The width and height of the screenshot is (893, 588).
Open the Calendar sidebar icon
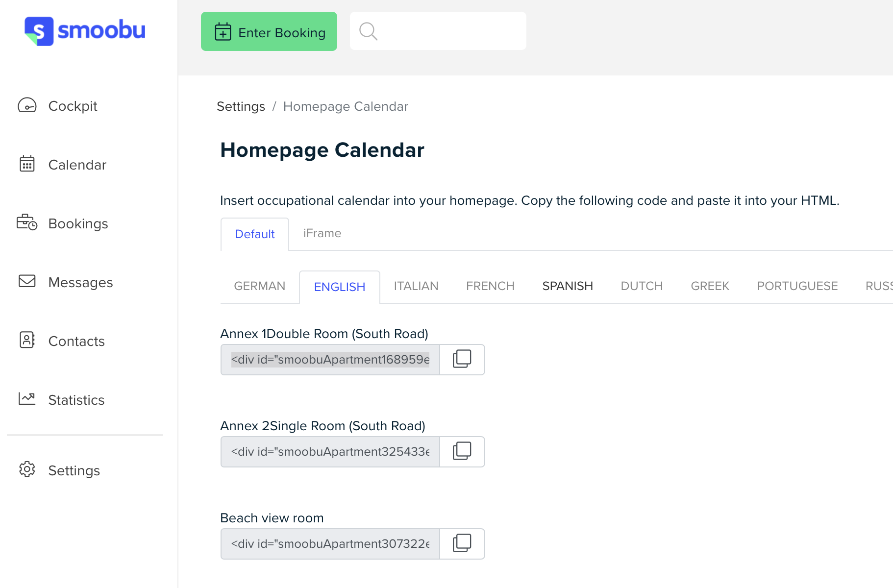[27, 164]
